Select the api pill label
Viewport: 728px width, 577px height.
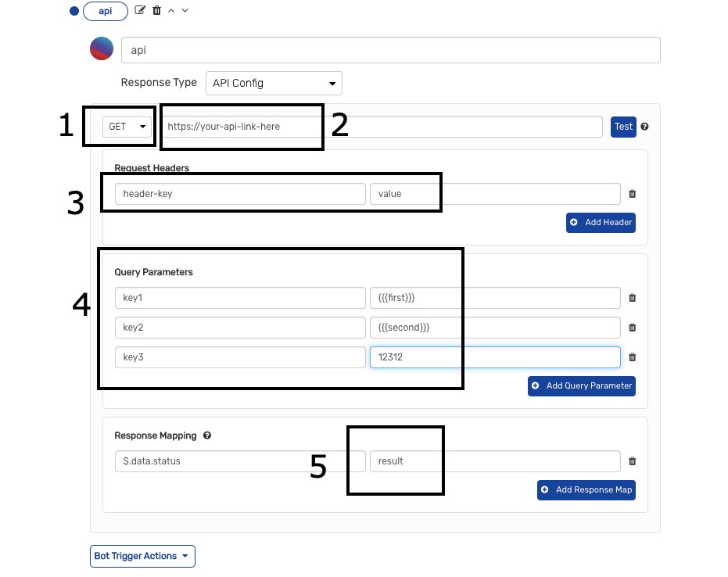(105, 11)
